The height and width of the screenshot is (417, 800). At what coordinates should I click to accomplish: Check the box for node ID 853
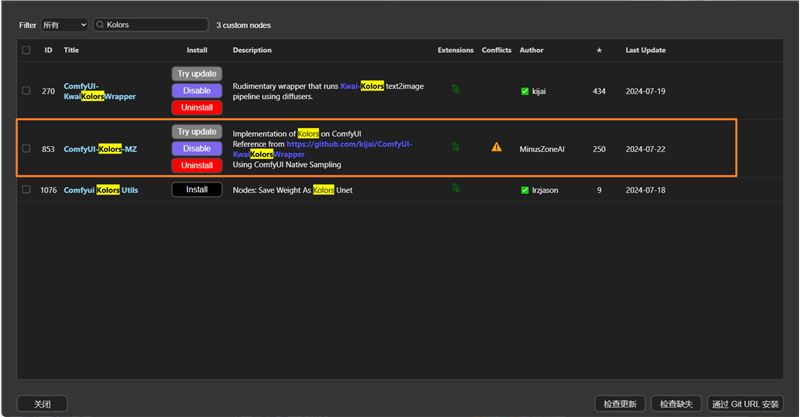pos(26,148)
